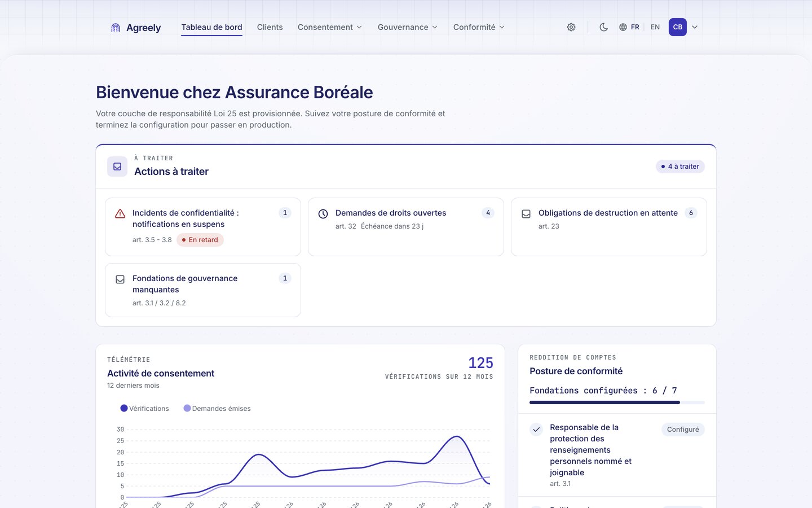The width and height of the screenshot is (812, 508).
Task: Click the count badge 4 on Demandes card
Action: (x=488, y=213)
